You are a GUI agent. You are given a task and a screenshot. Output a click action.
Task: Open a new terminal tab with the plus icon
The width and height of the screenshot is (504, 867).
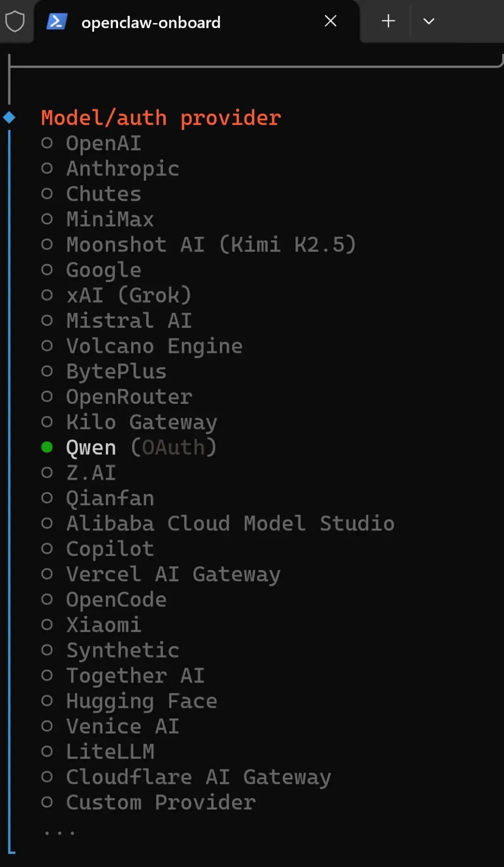pyautogui.click(x=388, y=21)
